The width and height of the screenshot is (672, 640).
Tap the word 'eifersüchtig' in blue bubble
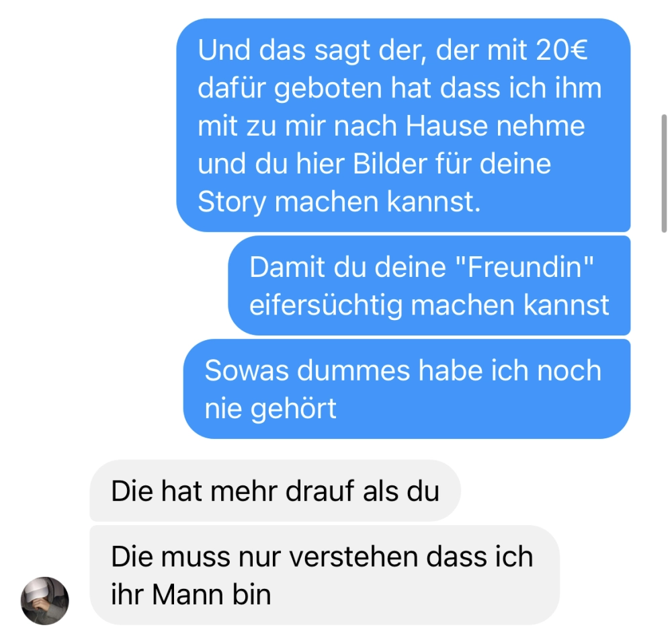point(326,306)
